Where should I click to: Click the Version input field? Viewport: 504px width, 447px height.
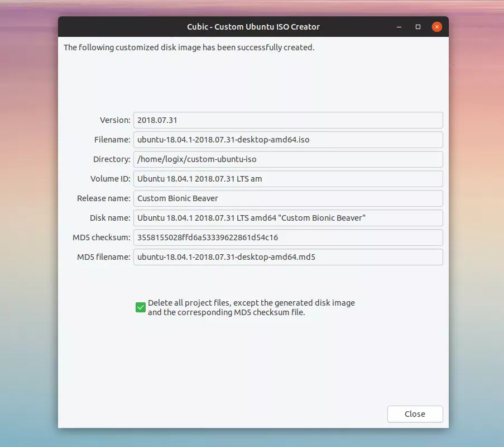coord(287,120)
